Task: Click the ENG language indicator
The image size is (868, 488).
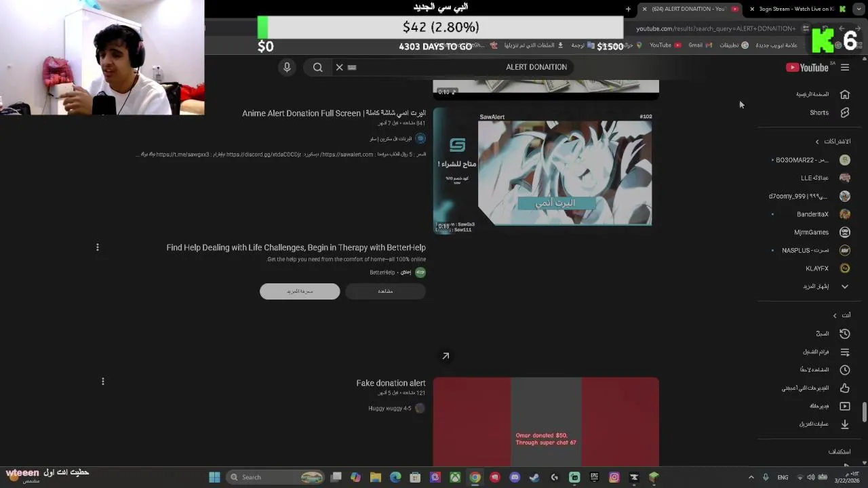Action: click(783, 477)
